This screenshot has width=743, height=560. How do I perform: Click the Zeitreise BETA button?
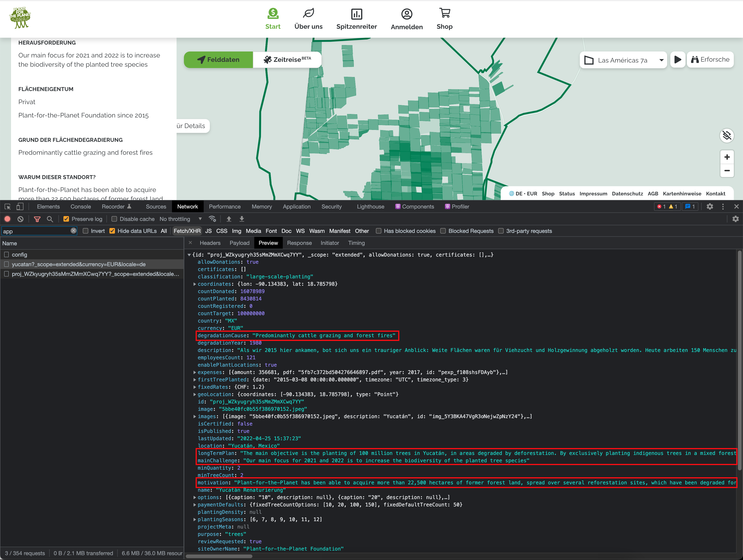coord(287,60)
